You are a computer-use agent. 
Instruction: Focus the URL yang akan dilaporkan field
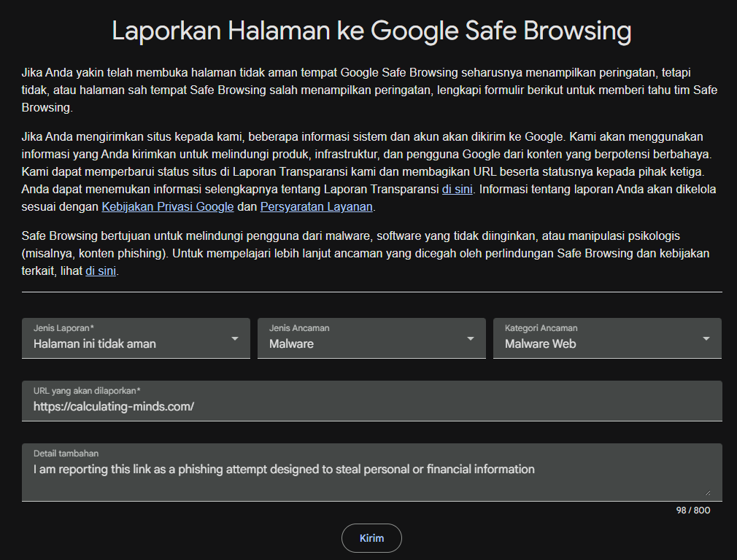pos(372,401)
